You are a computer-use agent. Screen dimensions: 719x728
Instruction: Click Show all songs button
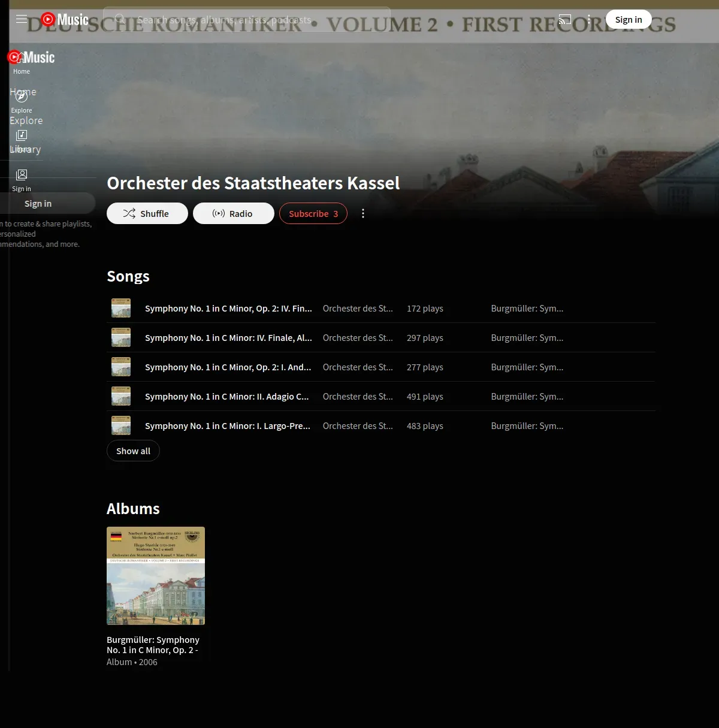point(133,451)
